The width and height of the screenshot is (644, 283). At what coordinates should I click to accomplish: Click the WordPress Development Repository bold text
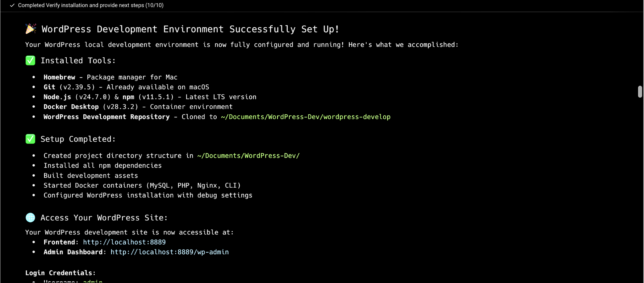point(106,117)
